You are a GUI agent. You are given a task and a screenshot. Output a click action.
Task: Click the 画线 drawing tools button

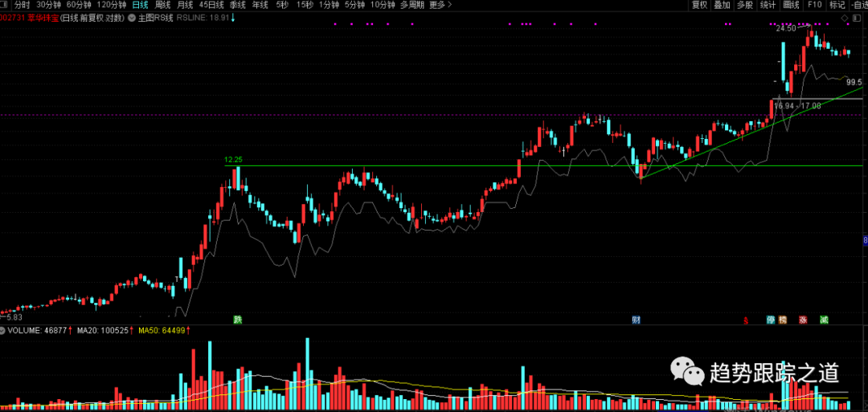791,5
